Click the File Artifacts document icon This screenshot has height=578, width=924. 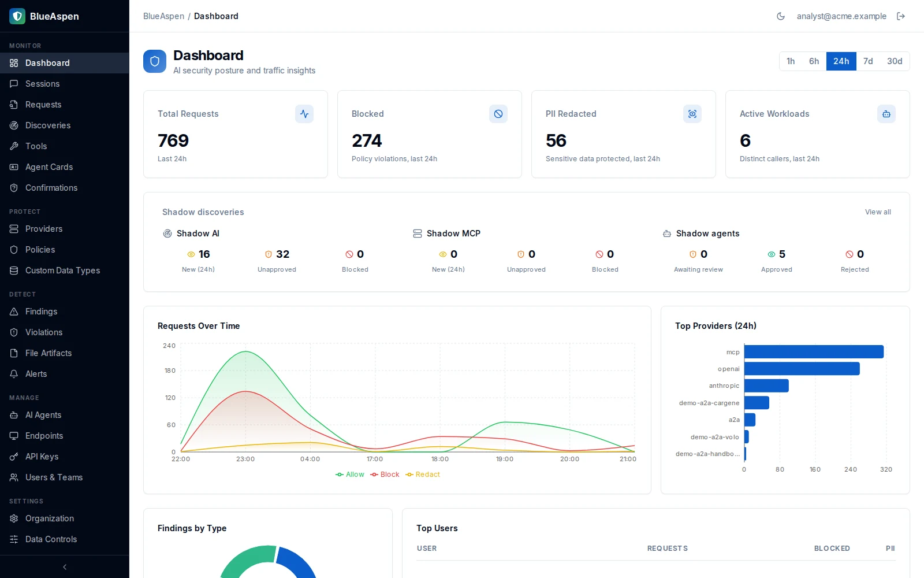coord(14,353)
